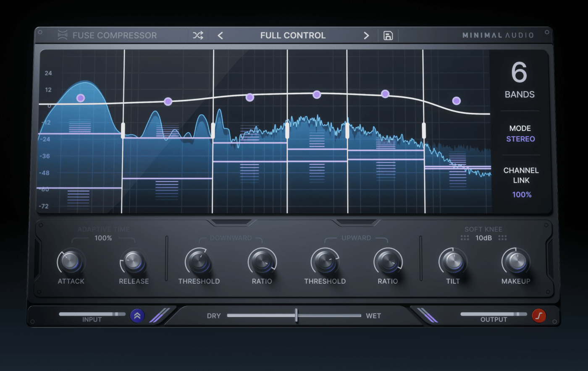Click the MINIMAL AUDIO brand logo
588x371 pixels.
coord(498,35)
